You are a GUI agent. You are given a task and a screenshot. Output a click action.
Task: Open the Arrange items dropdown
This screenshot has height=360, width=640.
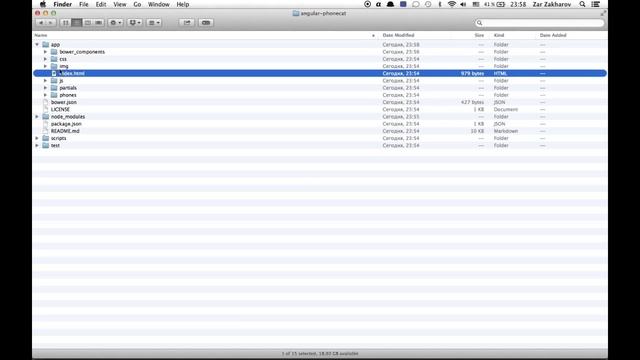(154, 22)
